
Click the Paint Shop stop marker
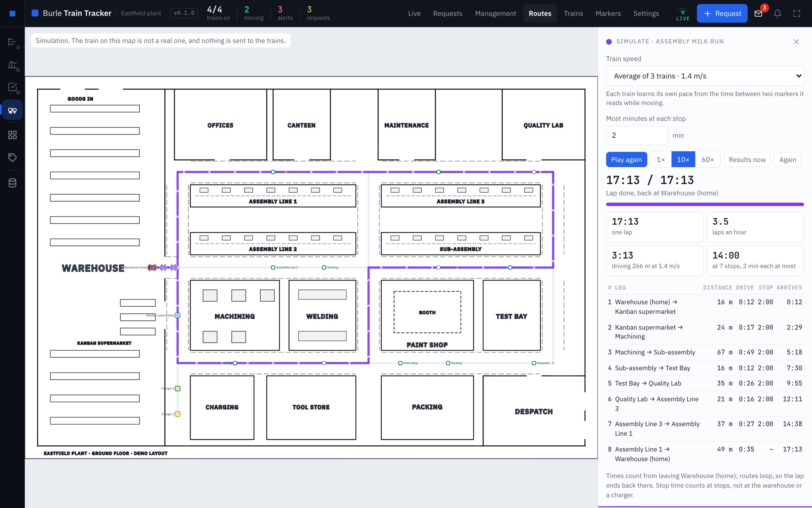(x=400, y=363)
